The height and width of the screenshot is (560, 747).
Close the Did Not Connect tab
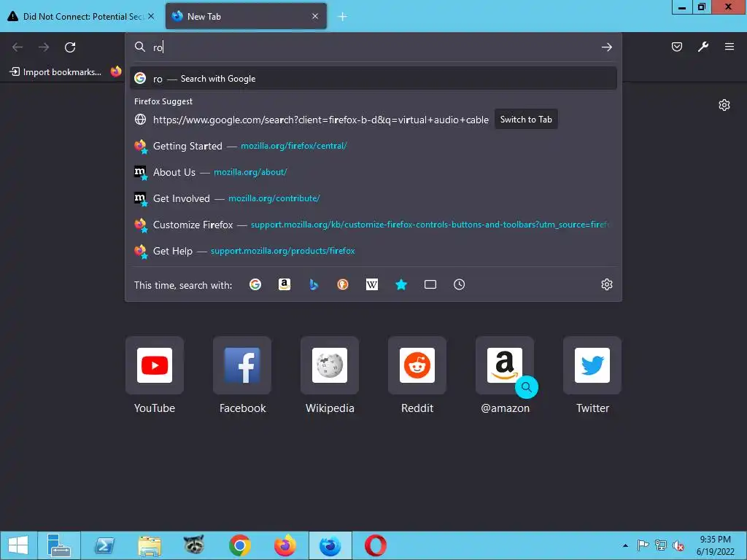[151, 16]
